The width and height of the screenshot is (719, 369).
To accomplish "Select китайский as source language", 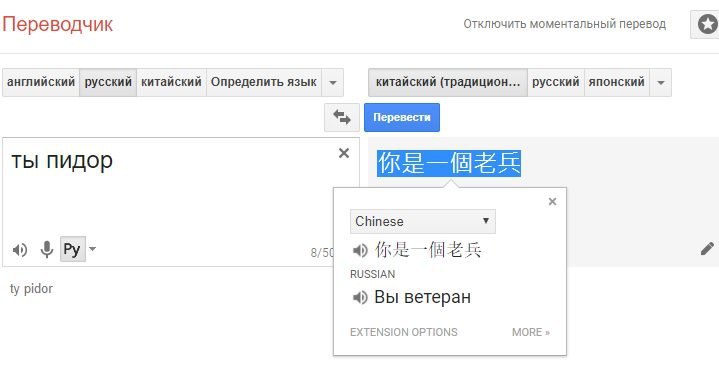I will (171, 83).
